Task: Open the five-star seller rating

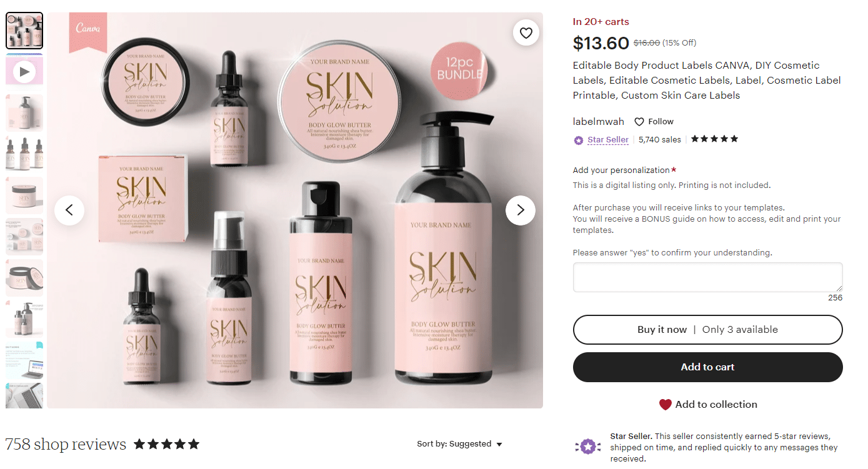Action: tap(714, 139)
